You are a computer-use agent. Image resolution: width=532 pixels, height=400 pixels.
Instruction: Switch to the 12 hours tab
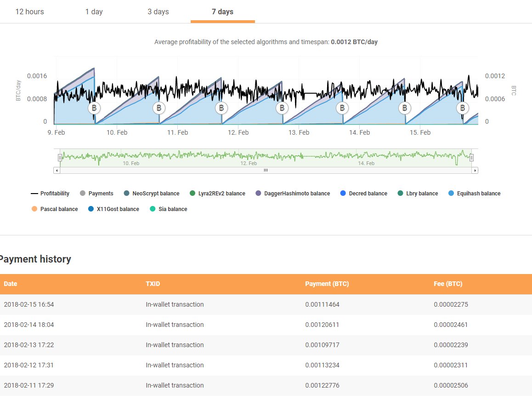pos(29,11)
